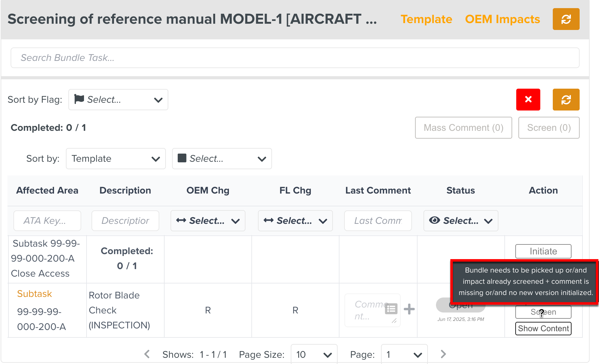Switch to the OEM Impacts tab
The height and width of the screenshot is (364, 599).
[502, 19]
